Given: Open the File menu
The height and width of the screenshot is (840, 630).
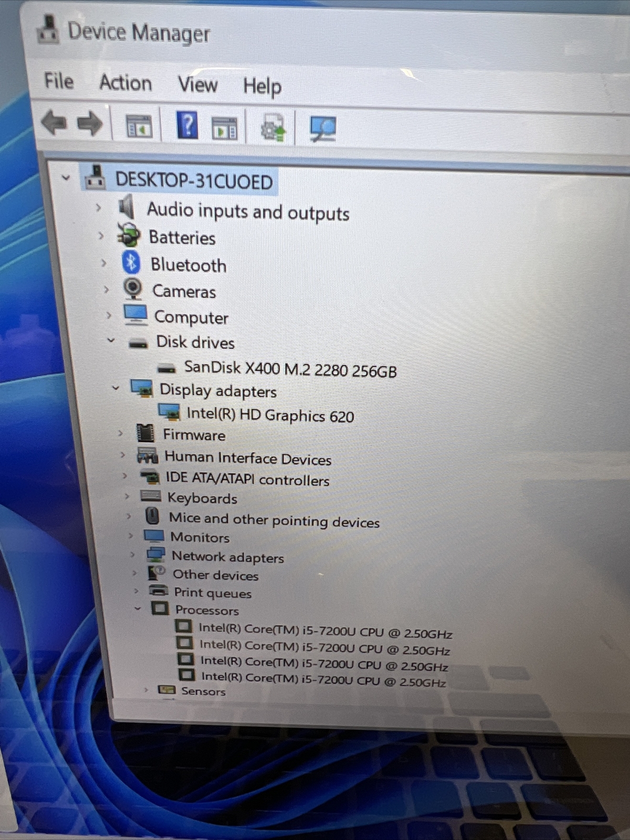Looking at the screenshot, I should point(59,81).
